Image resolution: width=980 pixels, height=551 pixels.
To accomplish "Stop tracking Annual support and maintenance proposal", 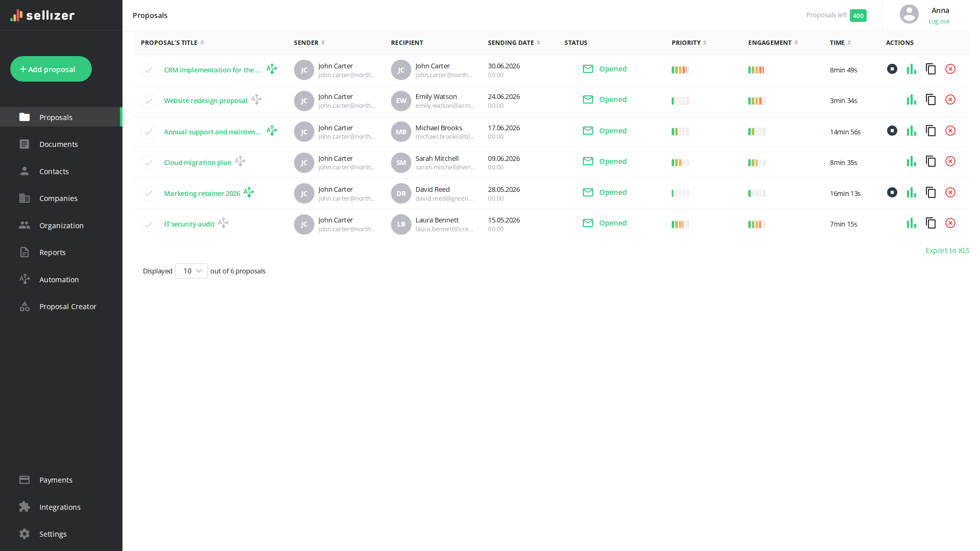I will (892, 131).
